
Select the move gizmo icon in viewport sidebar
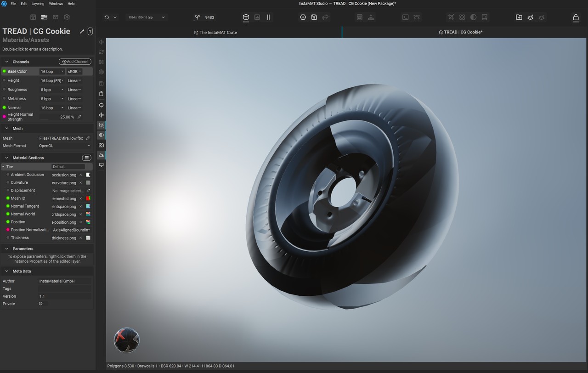[101, 42]
